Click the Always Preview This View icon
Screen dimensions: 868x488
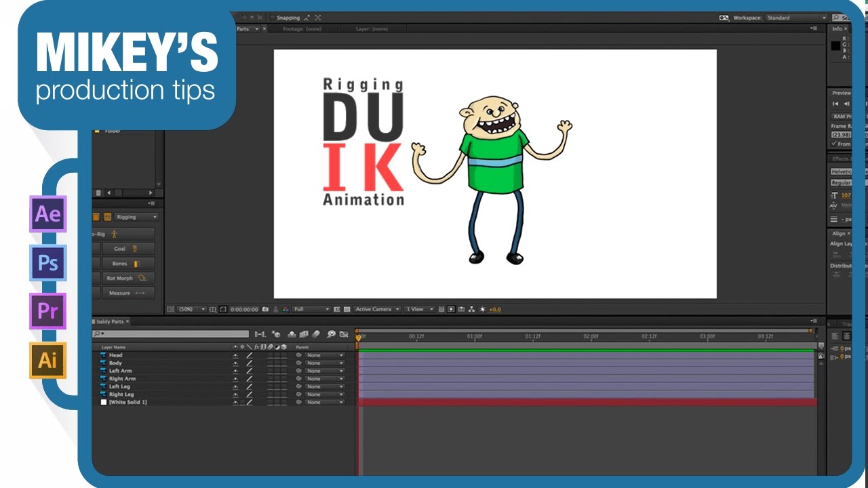point(170,309)
